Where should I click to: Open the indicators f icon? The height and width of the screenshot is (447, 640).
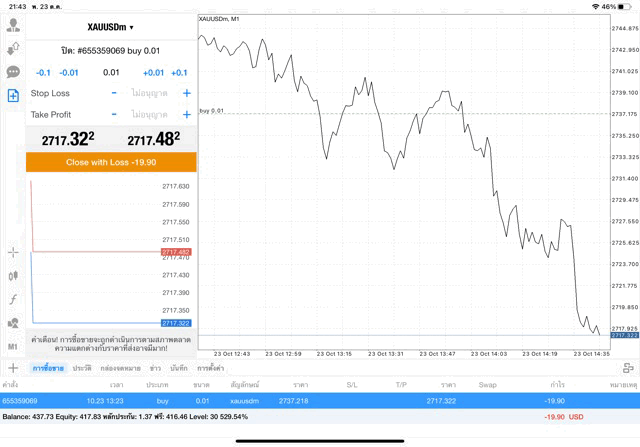[14, 299]
